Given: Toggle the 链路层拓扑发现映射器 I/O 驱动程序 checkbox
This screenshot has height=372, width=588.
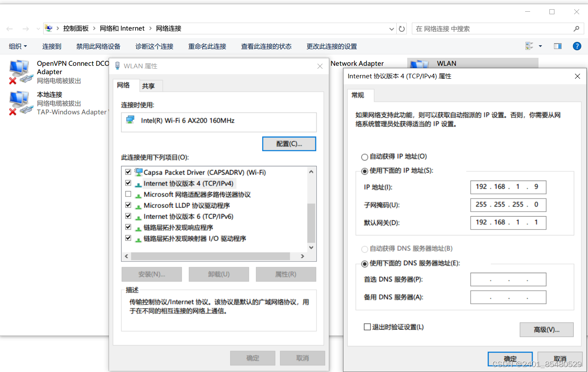Looking at the screenshot, I should tap(128, 238).
